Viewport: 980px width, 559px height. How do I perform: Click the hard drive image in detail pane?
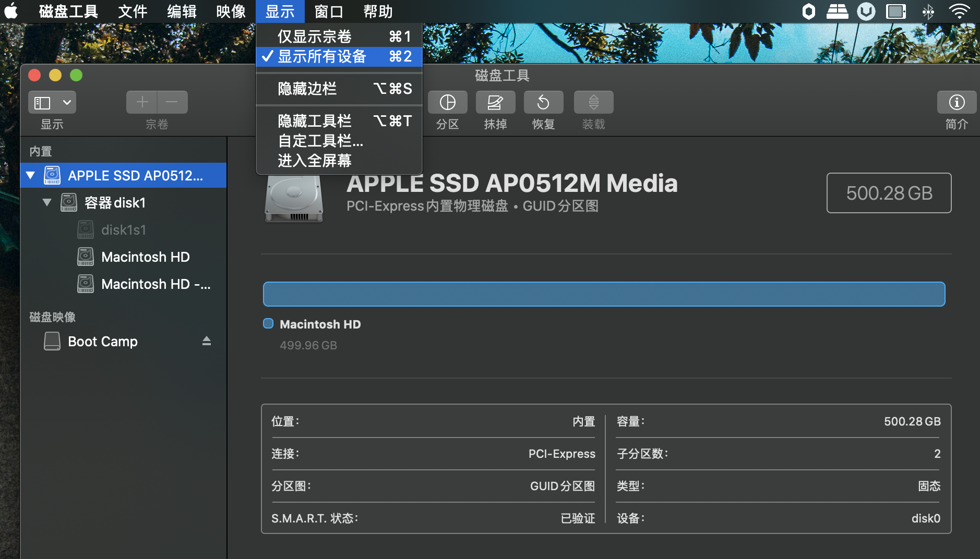click(293, 198)
